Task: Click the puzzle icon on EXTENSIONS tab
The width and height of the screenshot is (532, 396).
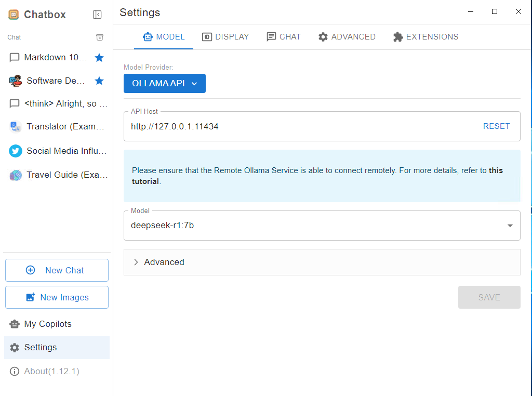Action: point(398,37)
